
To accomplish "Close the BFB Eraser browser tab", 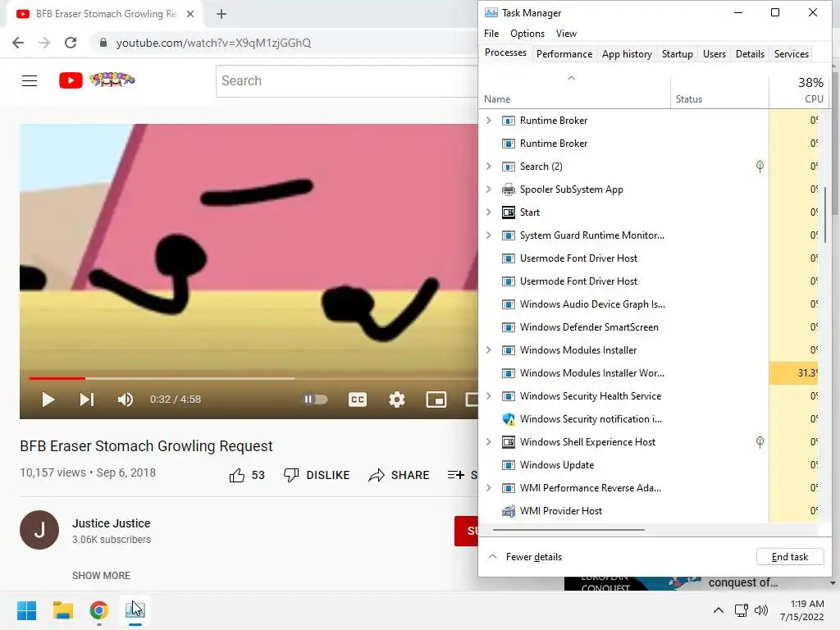I will (x=190, y=14).
